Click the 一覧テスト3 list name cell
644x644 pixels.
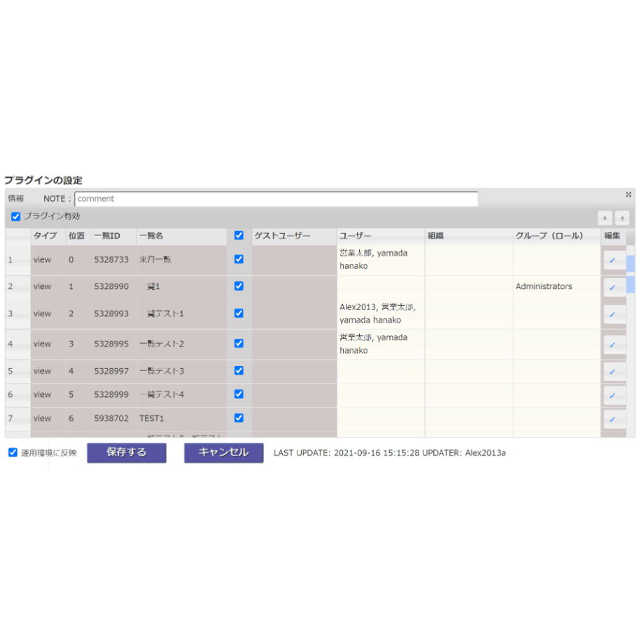(x=181, y=371)
